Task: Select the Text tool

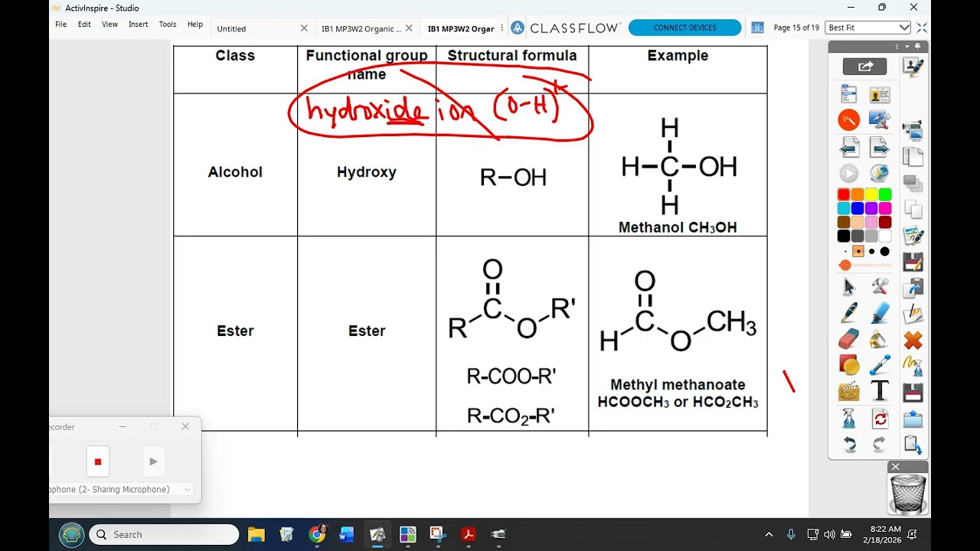Action: (880, 391)
